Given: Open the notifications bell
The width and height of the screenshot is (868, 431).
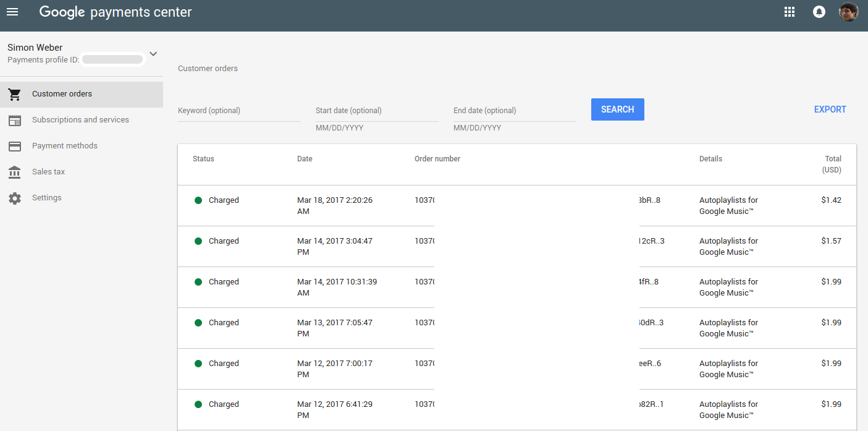Looking at the screenshot, I should [x=819, y=12].
